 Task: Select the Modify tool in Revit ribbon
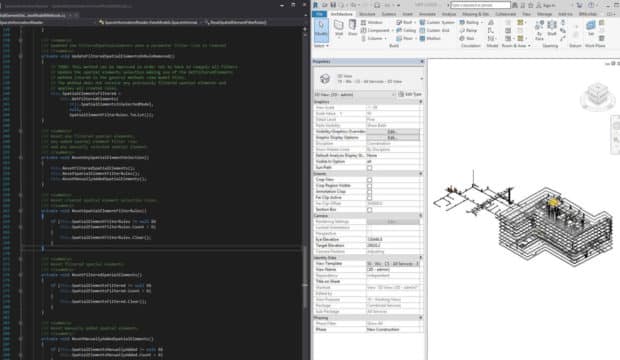pos(321,30)
